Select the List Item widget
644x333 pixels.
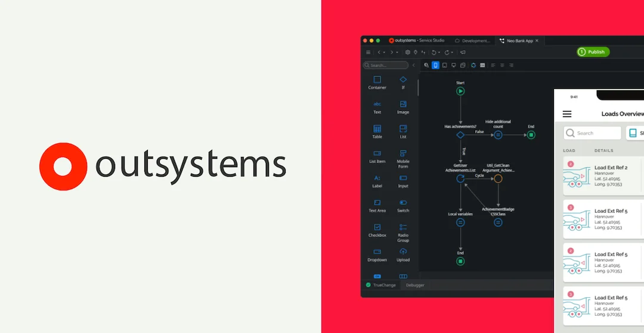pos(377,156)
